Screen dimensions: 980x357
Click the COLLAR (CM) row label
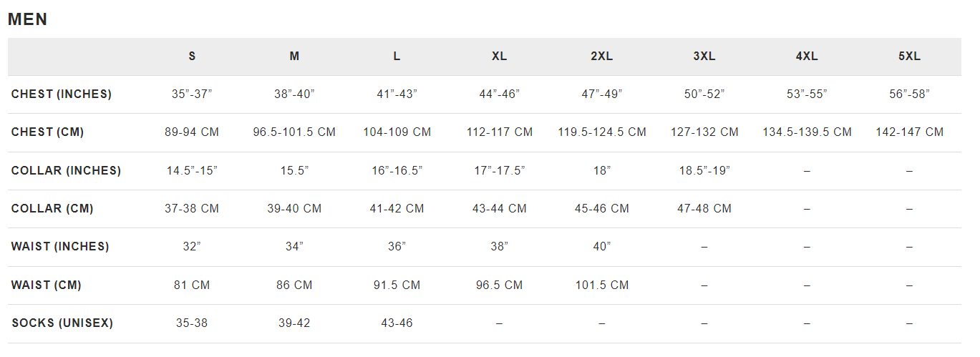coord(52,209)
